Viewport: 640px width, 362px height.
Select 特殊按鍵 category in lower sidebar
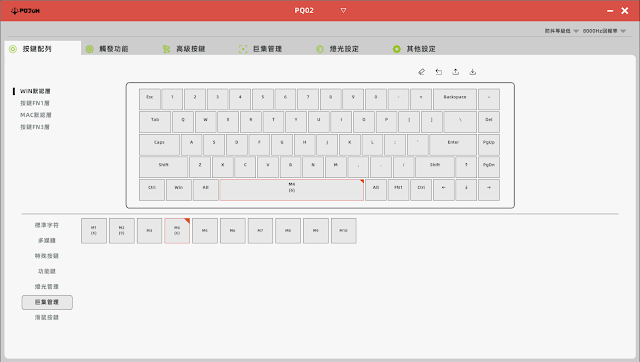click(47, 256)
